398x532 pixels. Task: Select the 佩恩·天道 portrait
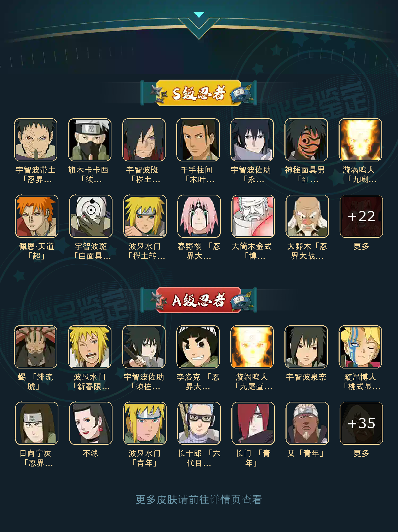37,216
